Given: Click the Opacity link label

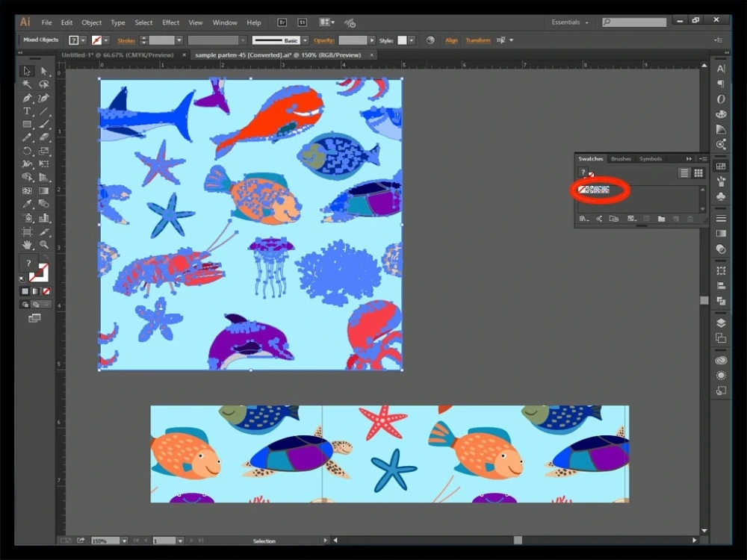Looking at the screenshot, I should (324, 40).
